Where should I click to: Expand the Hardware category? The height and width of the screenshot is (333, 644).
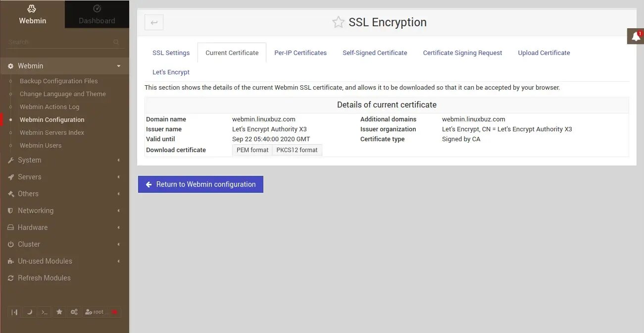(x=64, y=227)
